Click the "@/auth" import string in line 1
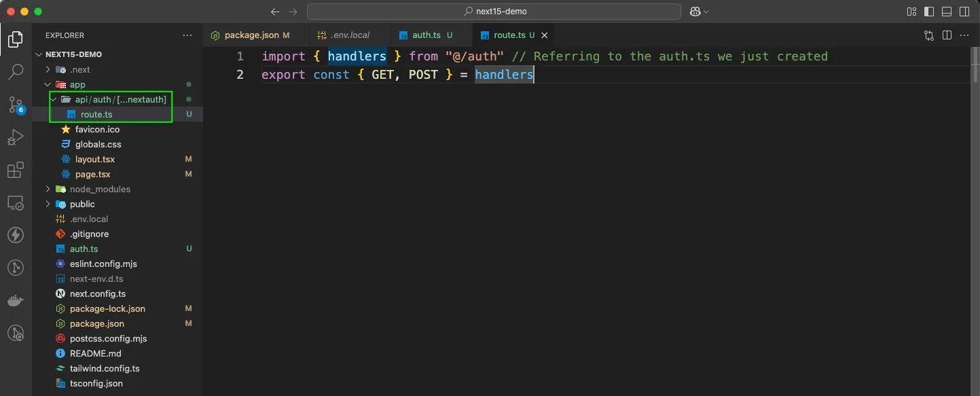Viewport: 980px width, 396px height. coord(475,56)
